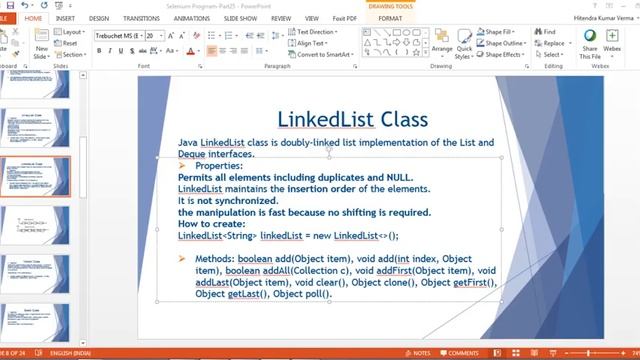The height and width of the screenshot is (360, 640).
Task: Increase font size with the larger A
Action: (x=171, y=36)
